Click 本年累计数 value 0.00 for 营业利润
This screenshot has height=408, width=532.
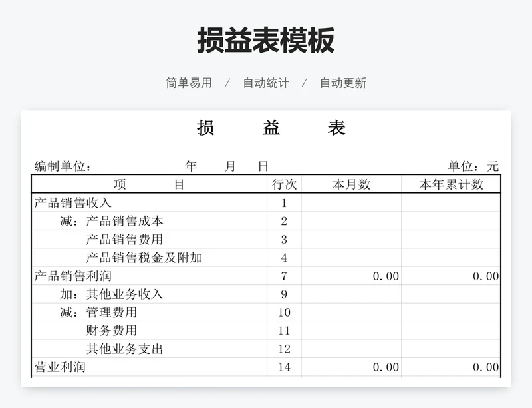(486, 367)
